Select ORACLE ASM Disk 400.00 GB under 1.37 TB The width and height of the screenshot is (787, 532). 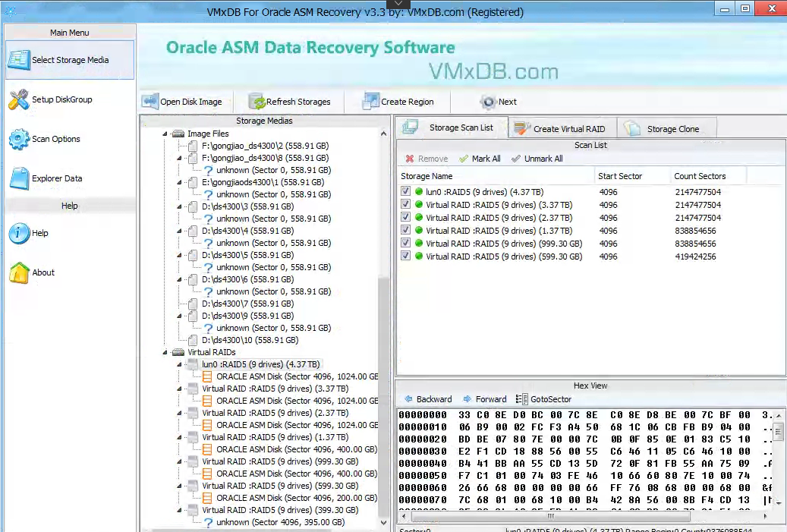coord(296,449)
